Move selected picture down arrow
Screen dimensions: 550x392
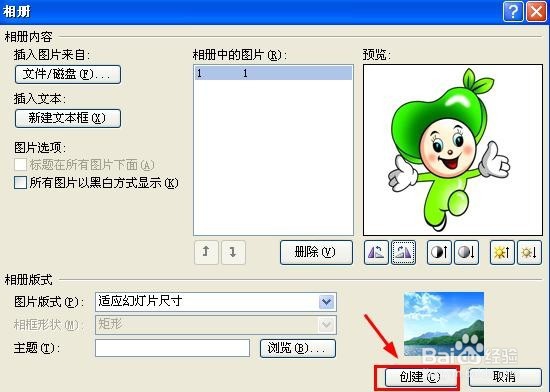[233, 252]
